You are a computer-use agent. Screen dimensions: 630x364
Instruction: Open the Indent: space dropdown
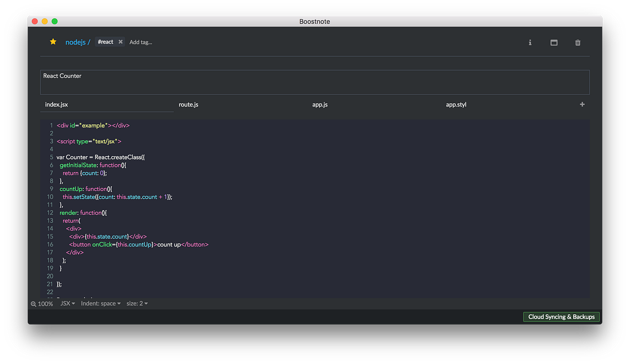[101, 304]
